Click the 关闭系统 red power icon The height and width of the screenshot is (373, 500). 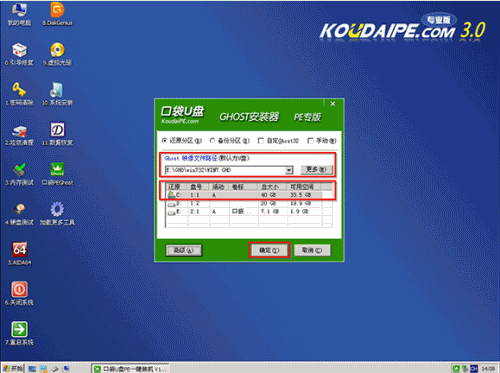pos(19,289)
